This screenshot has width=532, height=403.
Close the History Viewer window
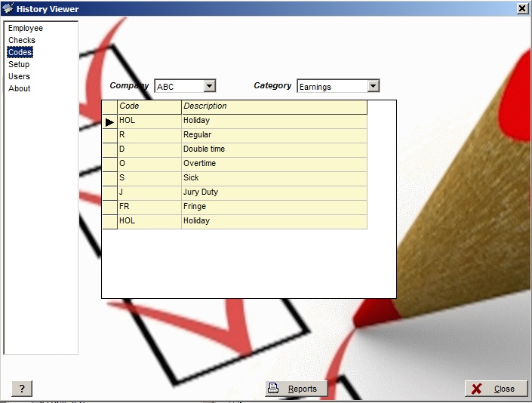(522, 8)
